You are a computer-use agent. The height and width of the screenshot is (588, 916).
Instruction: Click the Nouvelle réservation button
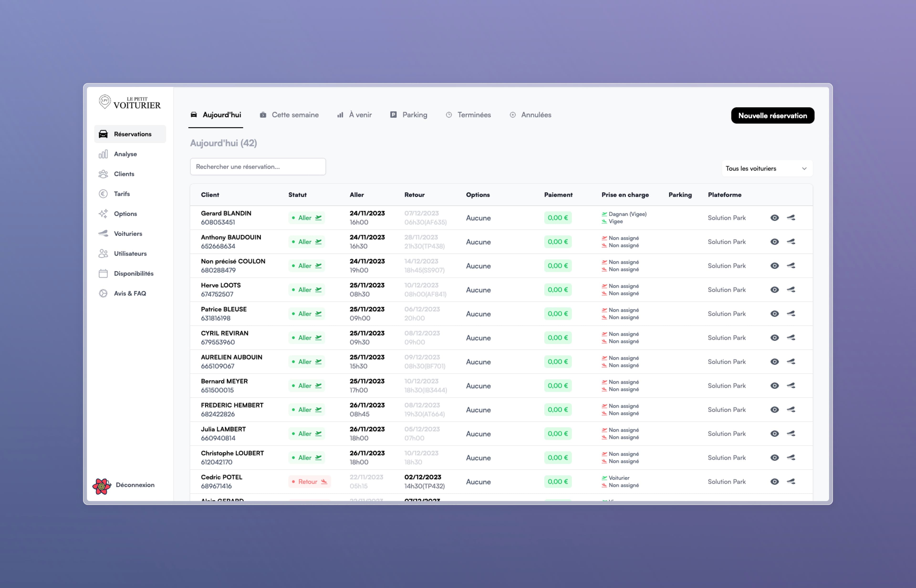point(772,115)
